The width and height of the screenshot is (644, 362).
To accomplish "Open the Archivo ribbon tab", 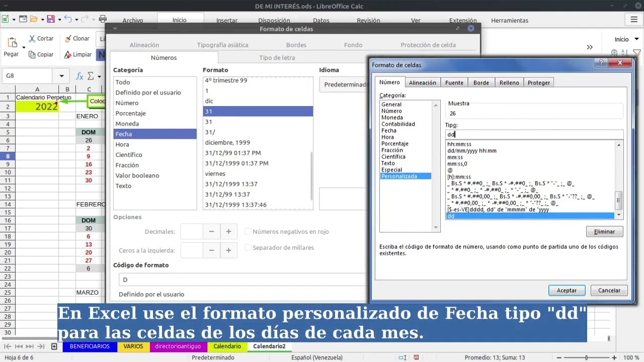I will pyautogui.click(x=133, y=21).
